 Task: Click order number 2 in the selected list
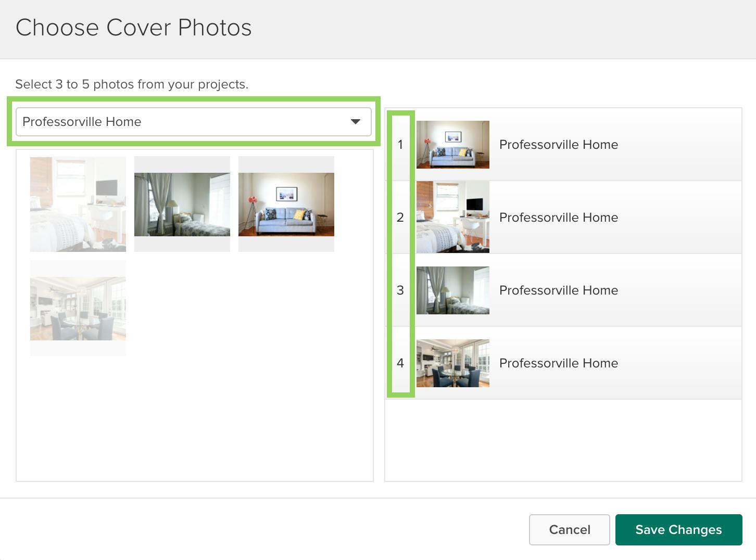pos(400,218)
